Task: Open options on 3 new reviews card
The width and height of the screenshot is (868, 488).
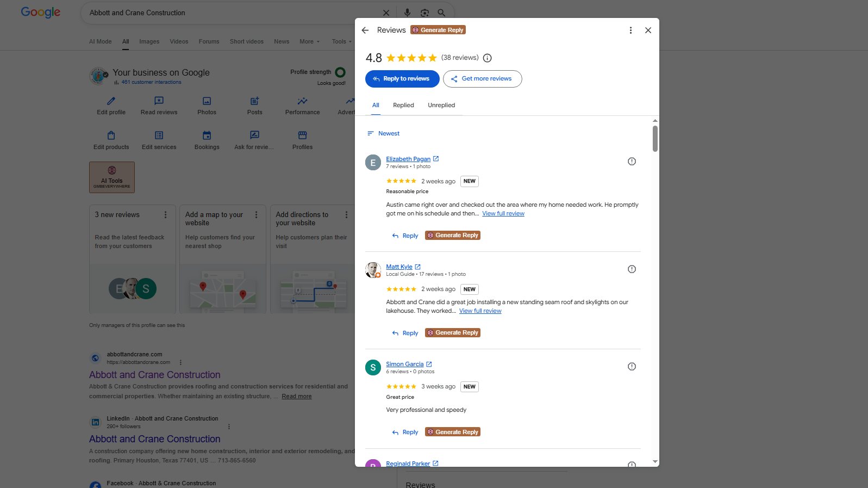Action: pyautogui.click(x=166, y=215)
